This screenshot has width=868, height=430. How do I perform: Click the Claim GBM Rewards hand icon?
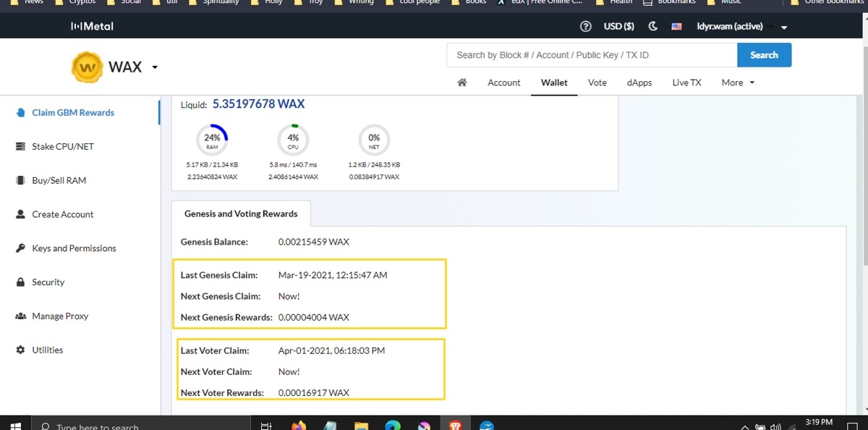click(x=20, y=112)
